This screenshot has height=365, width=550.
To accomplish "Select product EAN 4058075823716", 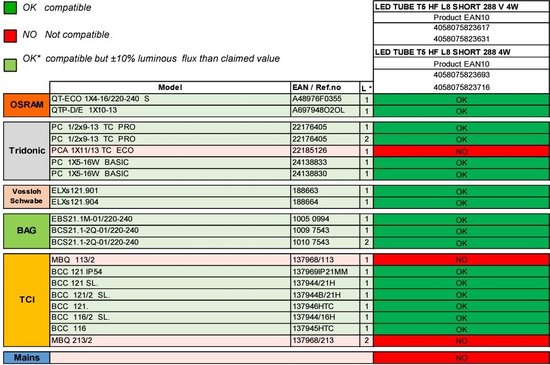I will point(461,87).
